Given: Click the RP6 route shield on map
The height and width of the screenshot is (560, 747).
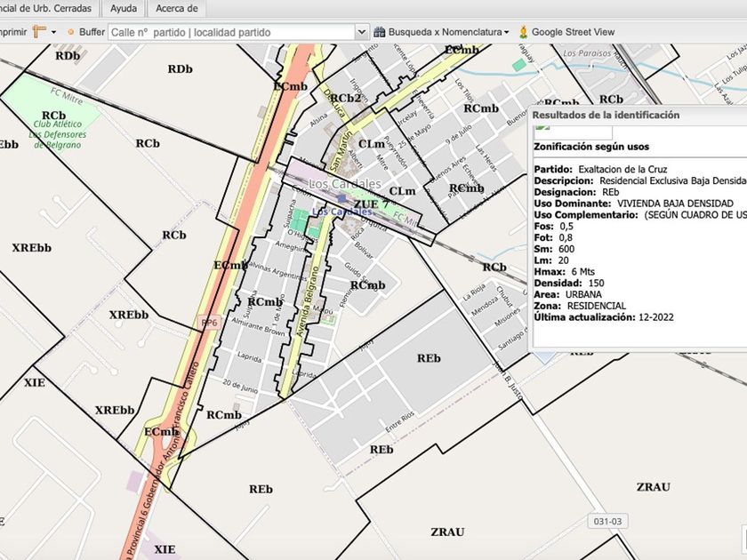Looking at the screenshot, I should click(x=209, y=323).
